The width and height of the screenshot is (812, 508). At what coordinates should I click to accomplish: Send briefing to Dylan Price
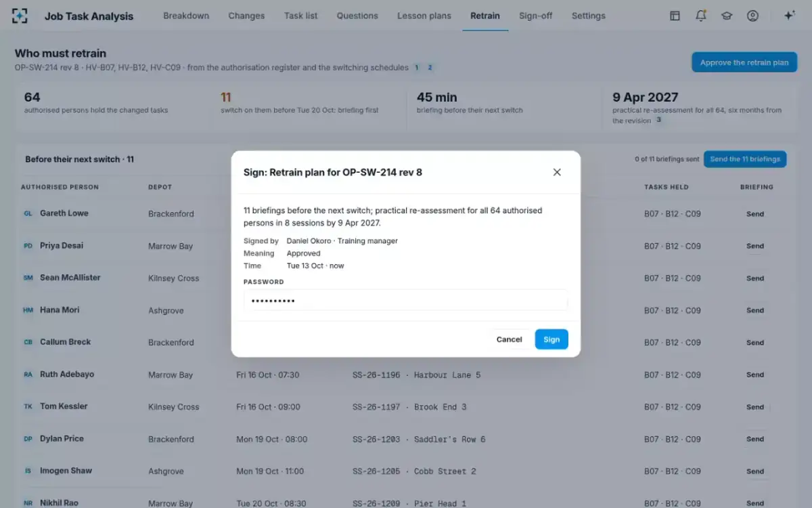point(755,439)
